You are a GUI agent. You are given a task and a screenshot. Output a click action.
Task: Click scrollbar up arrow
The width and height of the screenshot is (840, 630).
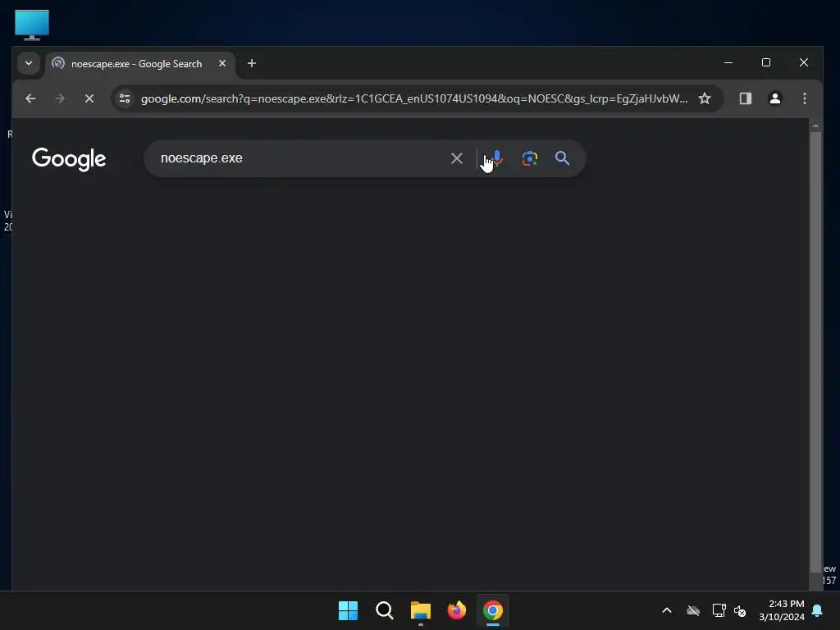pyautogui.click(x=815, y=126)
